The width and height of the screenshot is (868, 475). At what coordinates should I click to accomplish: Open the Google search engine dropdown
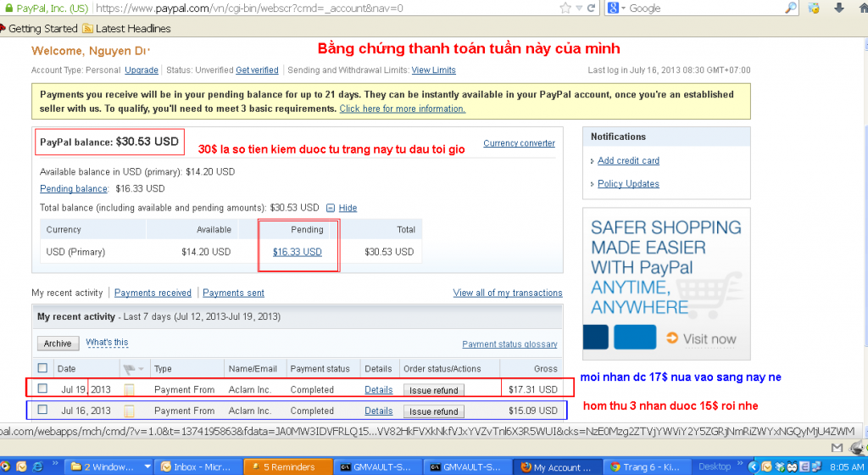[616, 8]
